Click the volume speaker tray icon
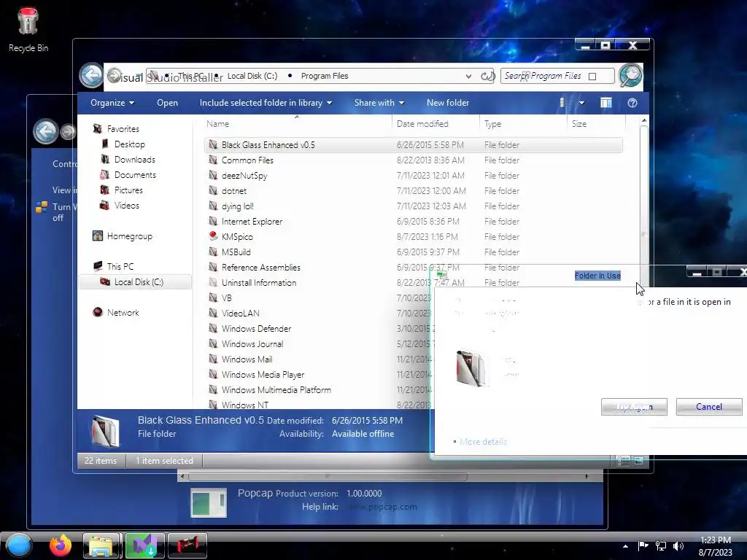 coord(678,546)
